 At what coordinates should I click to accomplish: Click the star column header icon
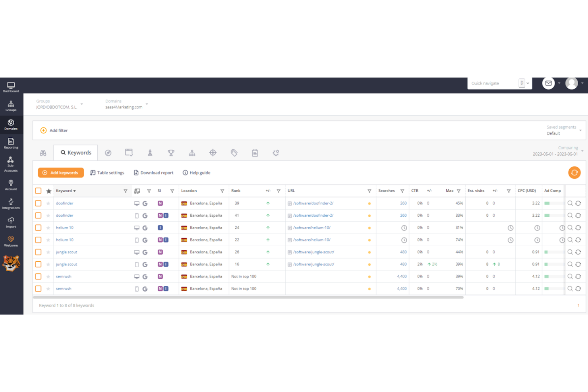(48, 191)
